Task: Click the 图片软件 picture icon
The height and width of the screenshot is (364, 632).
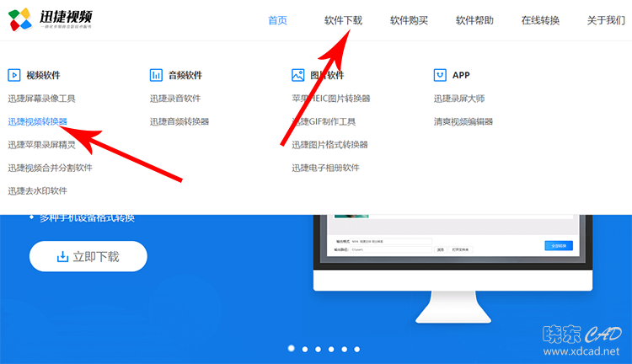Action: pyautogui.click(x=297, y=75)
